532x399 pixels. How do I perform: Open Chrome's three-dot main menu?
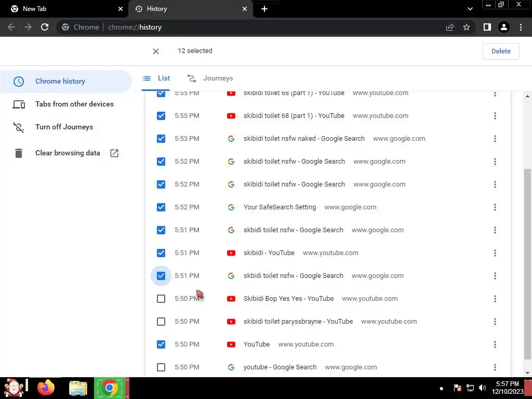pyautogui.click(x=521, y=27)
